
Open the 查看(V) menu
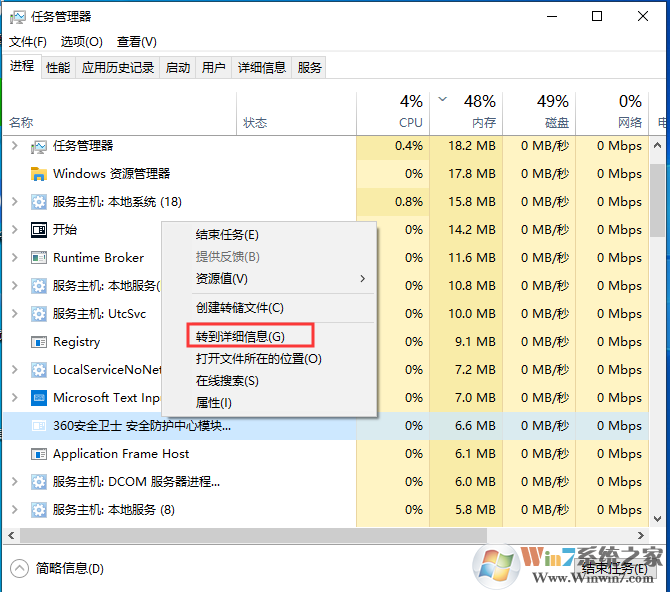[137, 42]
